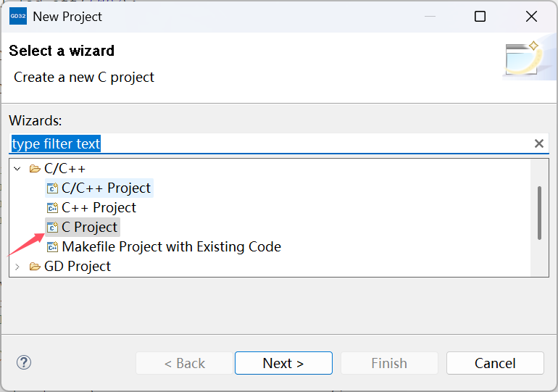The height and width of the screenshot is (392, 558).
Task: Click the C/C++ folder icon
Action: [35, 168]
